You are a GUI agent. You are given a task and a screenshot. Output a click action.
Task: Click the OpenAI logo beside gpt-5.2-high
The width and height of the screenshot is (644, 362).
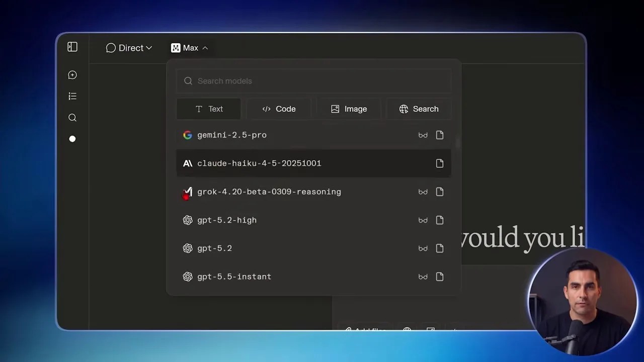click(188, 220)
